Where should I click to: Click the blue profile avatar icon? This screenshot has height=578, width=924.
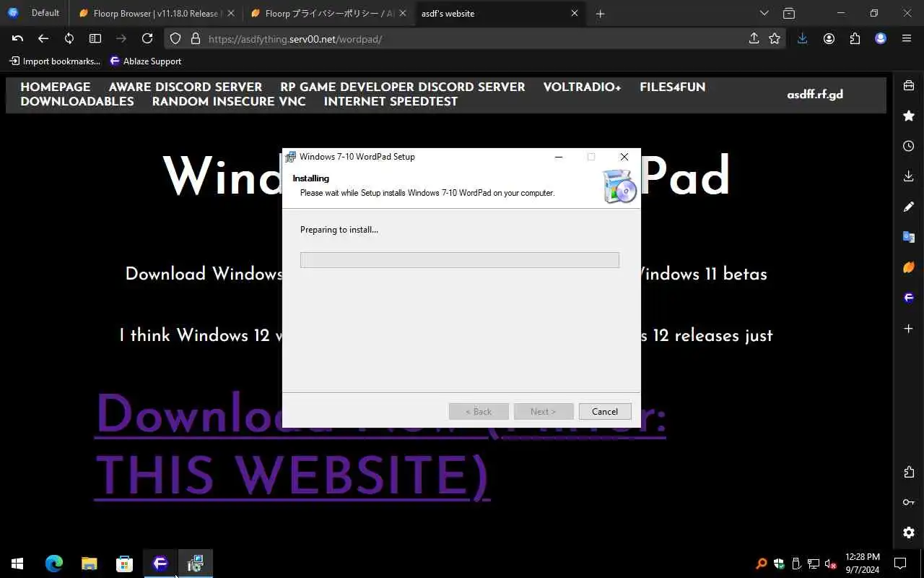click(x=881, y=39)
